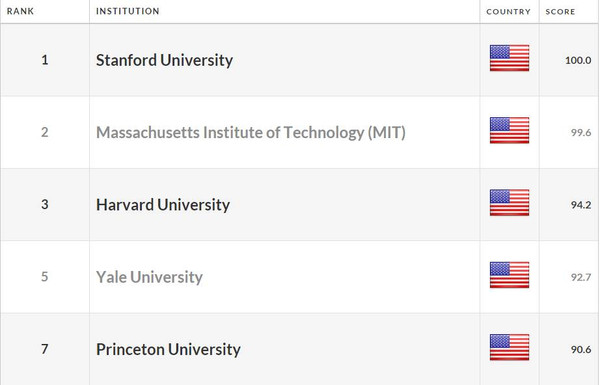The width and height of the screenshot is (600, 385).
Task: Select the US flag in Harvard row
Action: [x=509, y=202]
